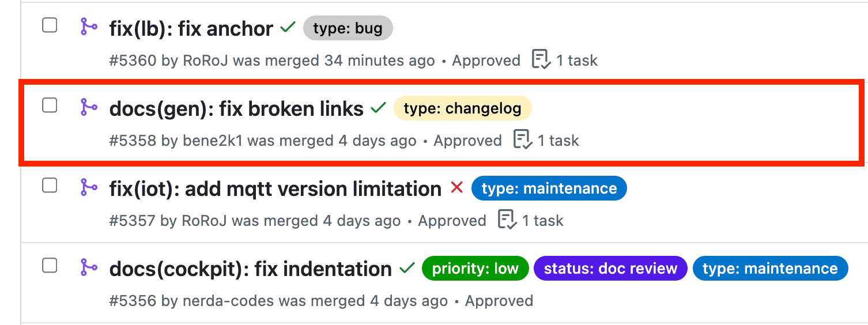The height and width of the screenshot is (325, 868).
Task: Click red X failed status for fix(iot)
Action: point(457,187)
